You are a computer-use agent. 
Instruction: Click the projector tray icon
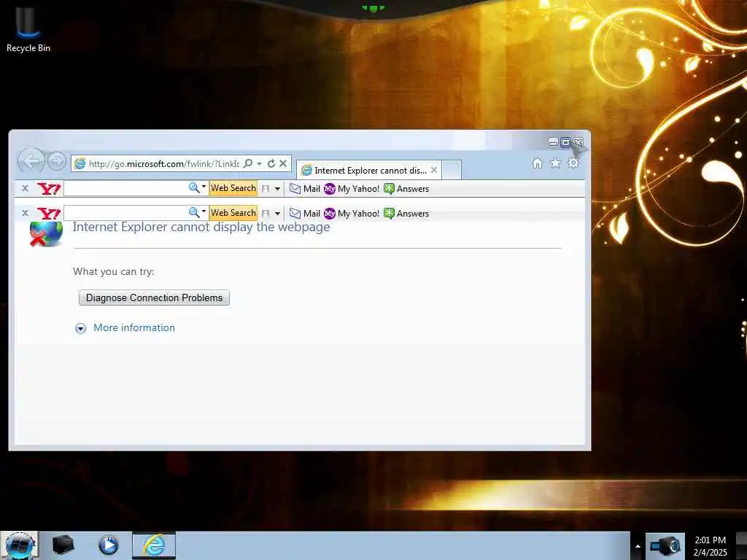click(x=665, y=545)
